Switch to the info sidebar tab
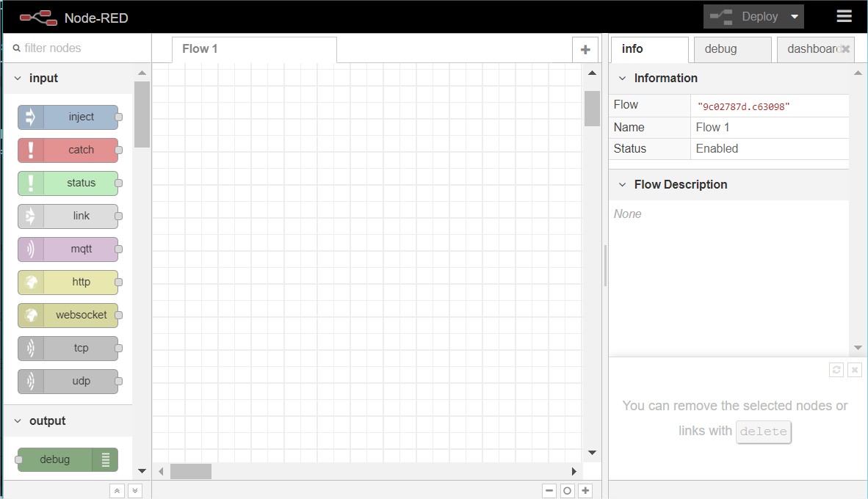 (649, 50)
